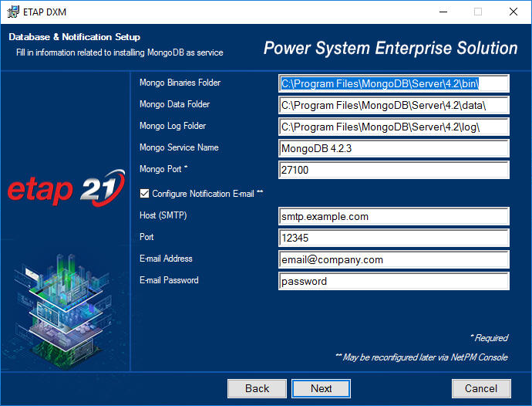Click the 'Host (SMTP)' label
This screenshot has width=532, height=406.
point(163,215)
